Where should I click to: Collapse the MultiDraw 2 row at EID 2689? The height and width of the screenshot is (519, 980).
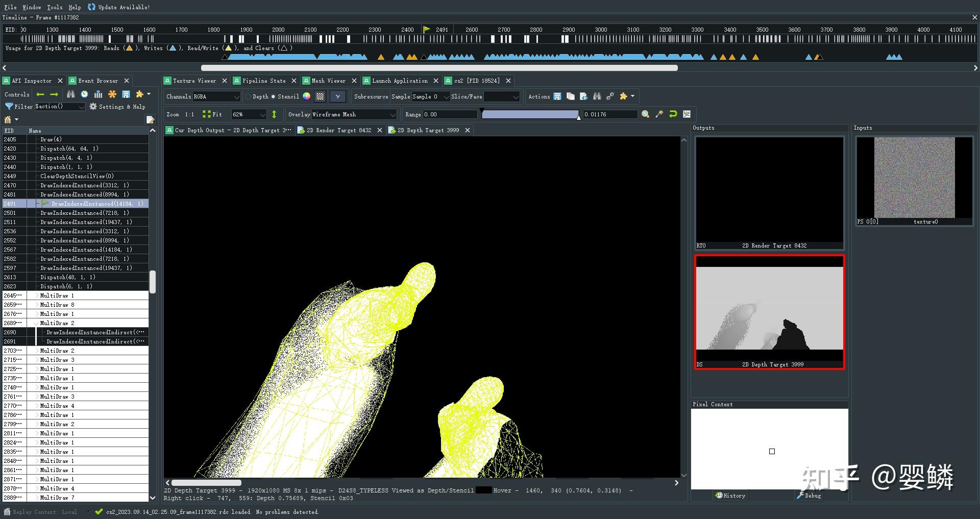click(x=37, y=323)
